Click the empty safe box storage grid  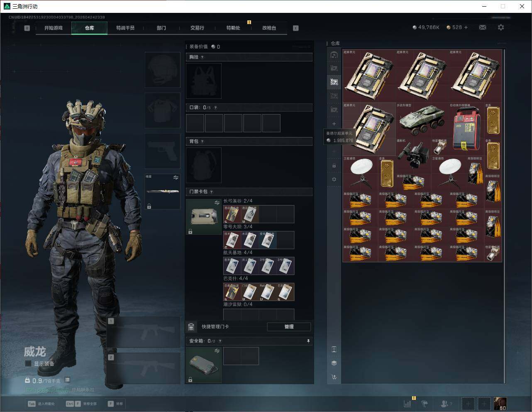[241, 356]
